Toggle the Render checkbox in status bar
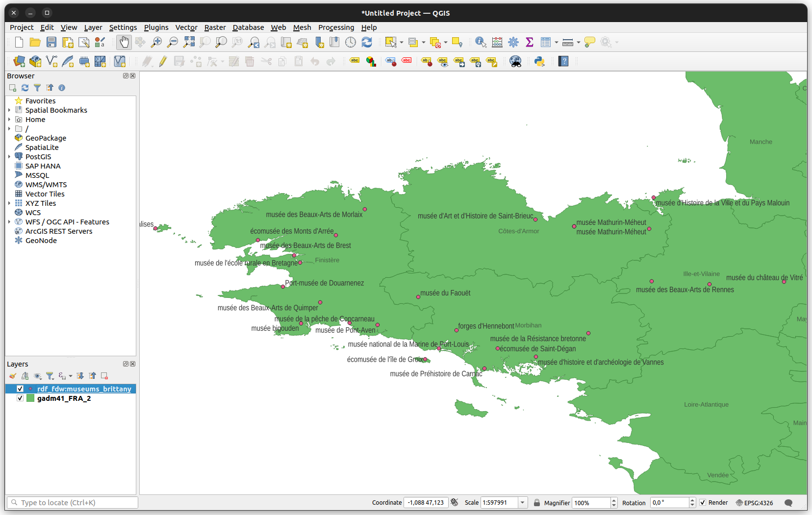Viewport: 812px width, 515px height. point(703,502)
